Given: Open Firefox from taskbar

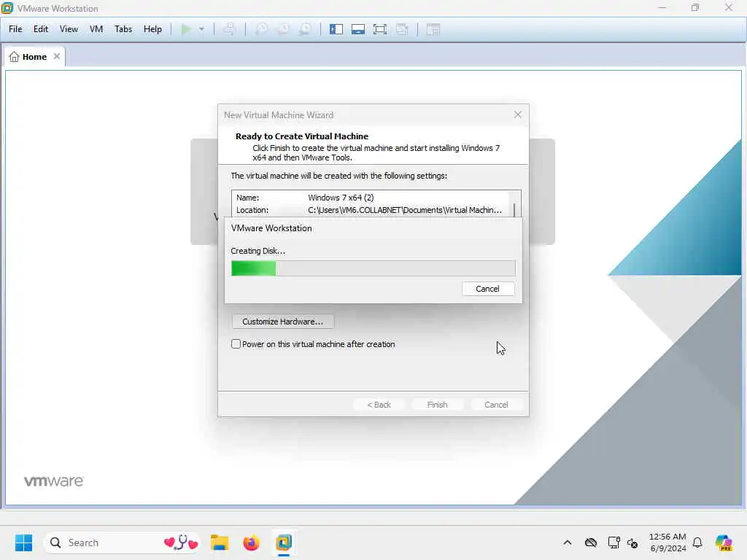Looking at the screenshot, I should 252,542.
